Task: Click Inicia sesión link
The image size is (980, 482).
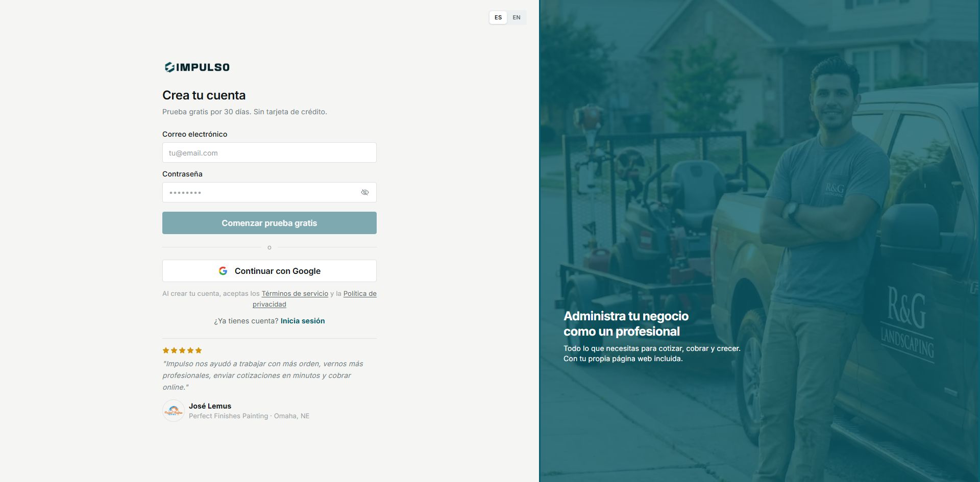Action: 303,321
